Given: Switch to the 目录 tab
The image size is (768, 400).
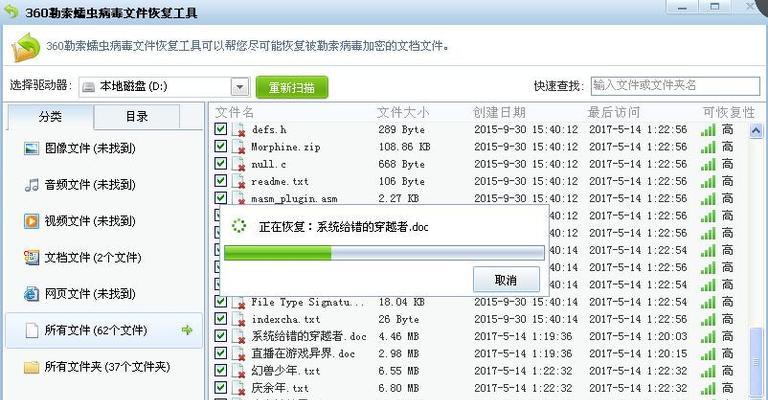Looking at the screenshot, I should [x=137, y=117].
